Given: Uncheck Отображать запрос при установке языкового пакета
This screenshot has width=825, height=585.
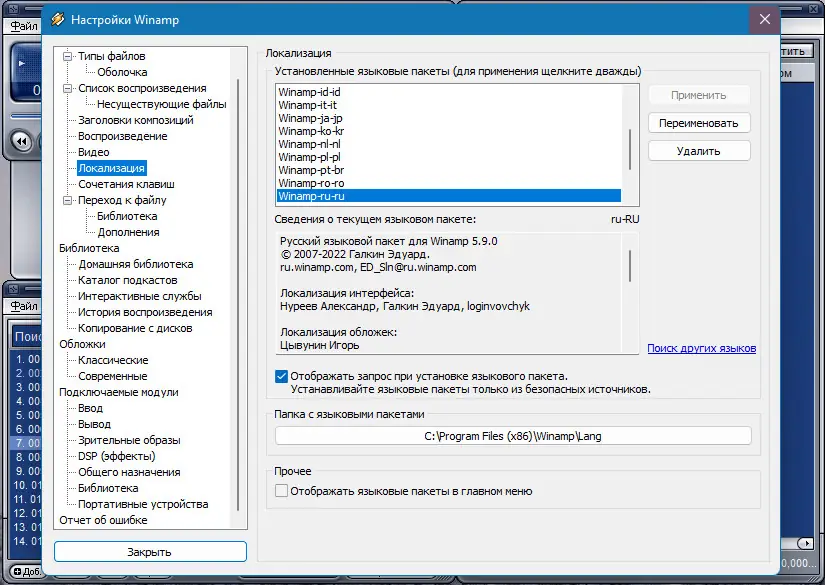Looking at the screenshot, I should click(281, 376).
